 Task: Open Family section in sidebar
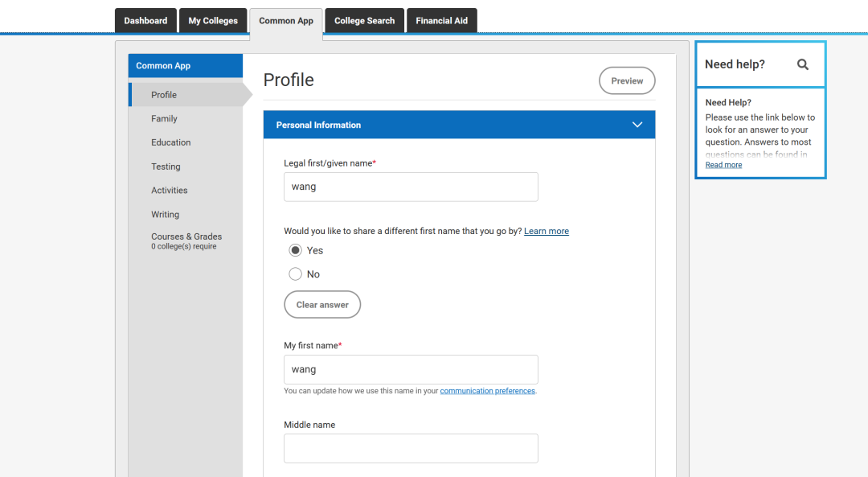point(164,118)
